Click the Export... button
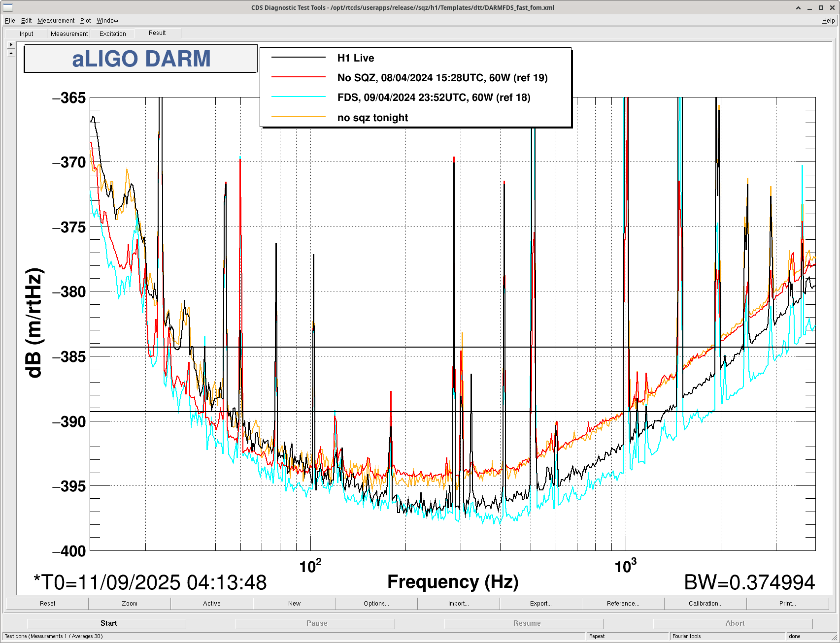Screen dimensions: 840x643 (x=540, y=603)
